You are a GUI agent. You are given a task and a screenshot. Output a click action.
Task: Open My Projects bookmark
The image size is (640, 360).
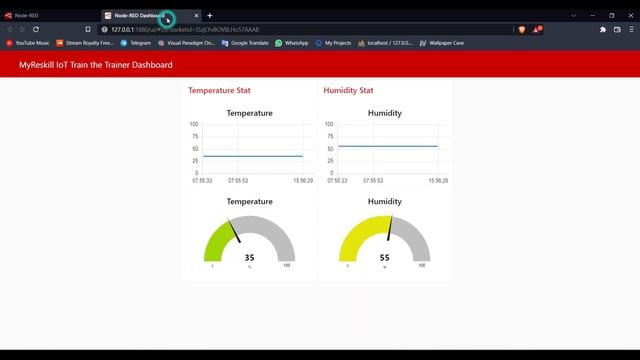pyautogui.click(x=333, y=43)
